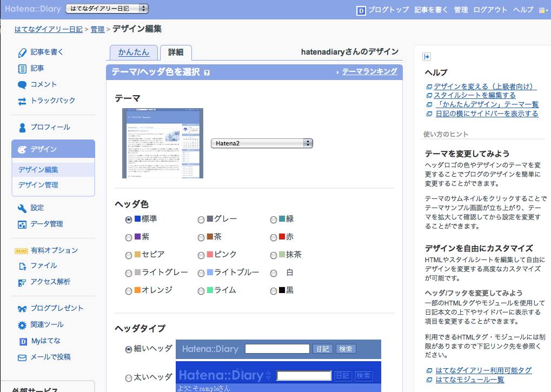This screenshot has height=392, width=551.
Task: Open the はてなダイアリー日記 blog selector dropdown
Action: [x=107, y=9]
